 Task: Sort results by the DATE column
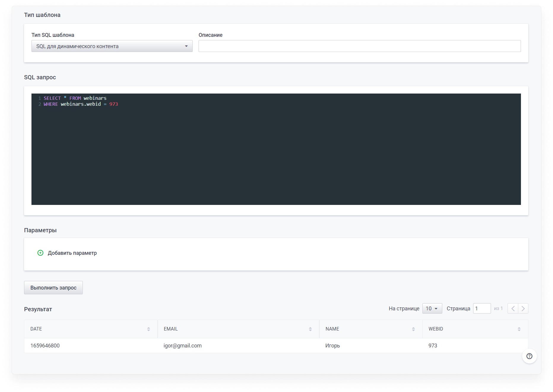(148, 329)
